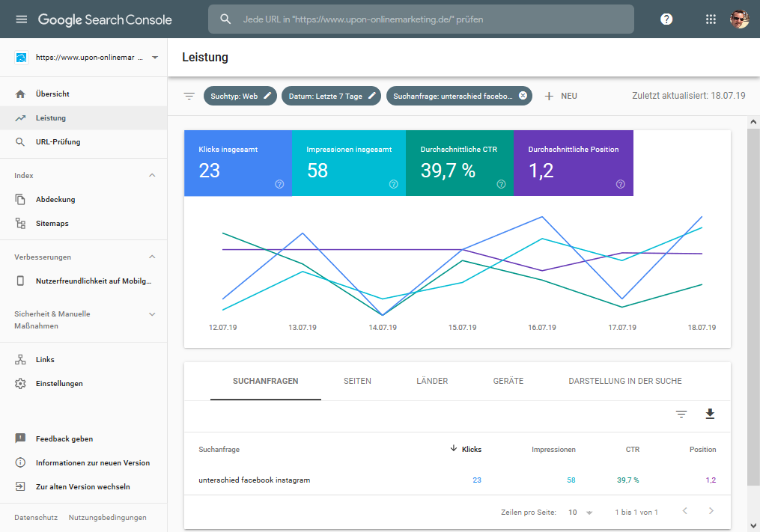Open Zur alten Version wechseln link
The height and width of the screenshot is (532, 760).
(x=82, y=486)
